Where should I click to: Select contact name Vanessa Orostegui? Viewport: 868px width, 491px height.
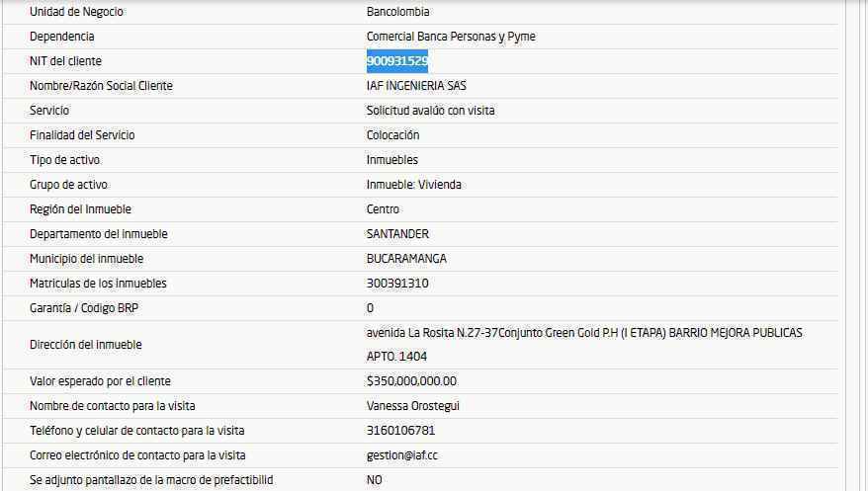point(412,406)
